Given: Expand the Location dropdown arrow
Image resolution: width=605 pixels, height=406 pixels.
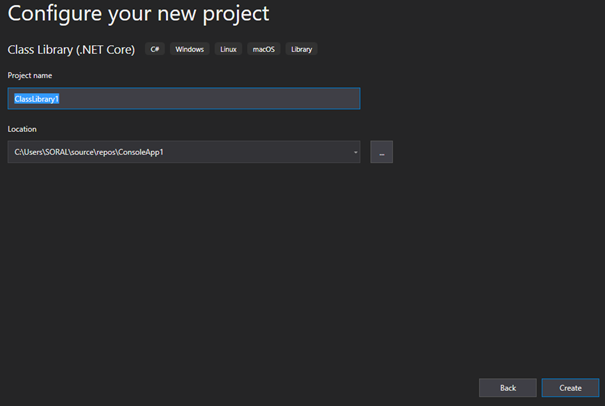Looking at the screenshot, I should [355, 152].
